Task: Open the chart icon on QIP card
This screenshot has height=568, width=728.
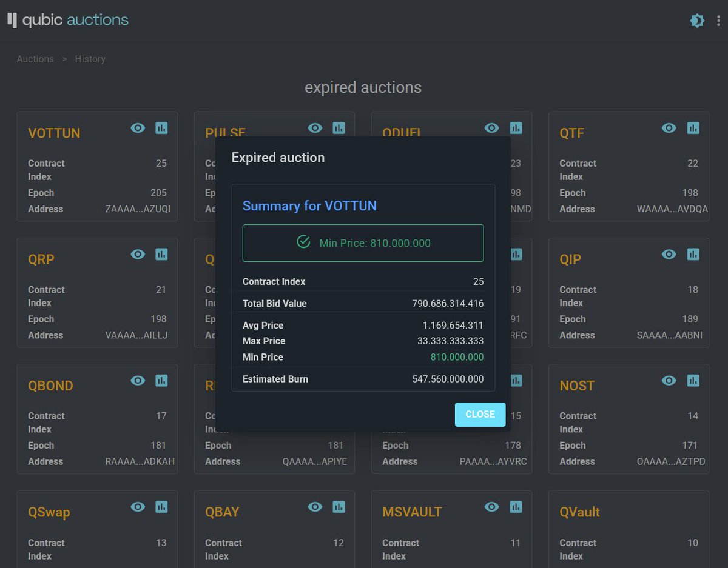Action: [x=693, y=254]
